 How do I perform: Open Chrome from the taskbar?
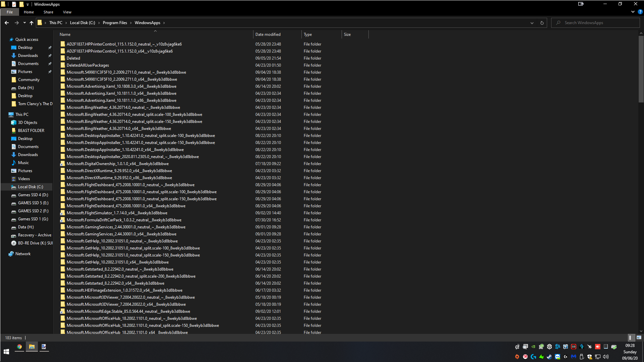pos(19,347)
